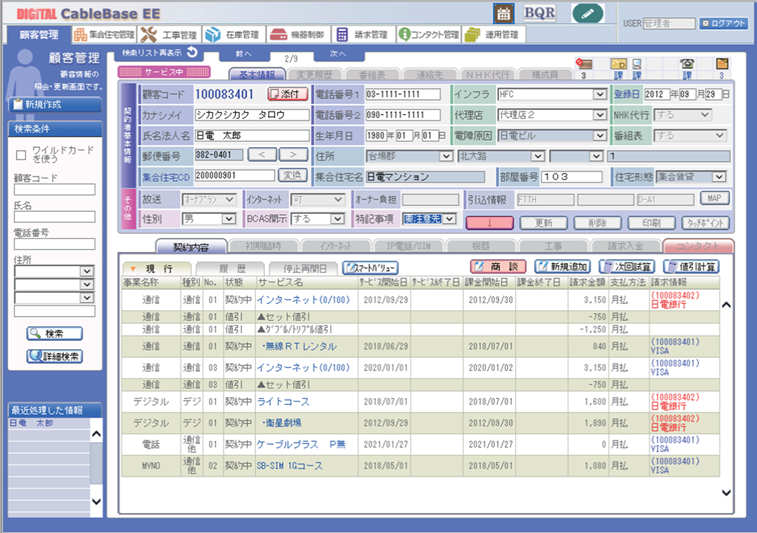Click the calendar icon in the header

point(505,13)
